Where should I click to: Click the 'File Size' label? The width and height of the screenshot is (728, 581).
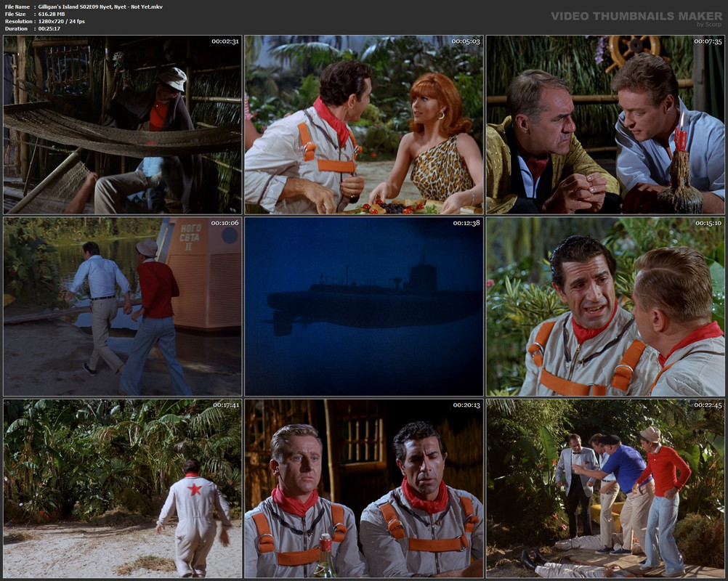[x=15, y=15]
